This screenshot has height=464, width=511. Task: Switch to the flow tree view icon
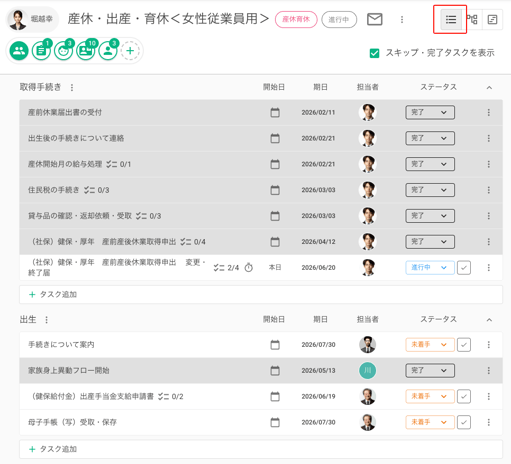click(472, 20)
